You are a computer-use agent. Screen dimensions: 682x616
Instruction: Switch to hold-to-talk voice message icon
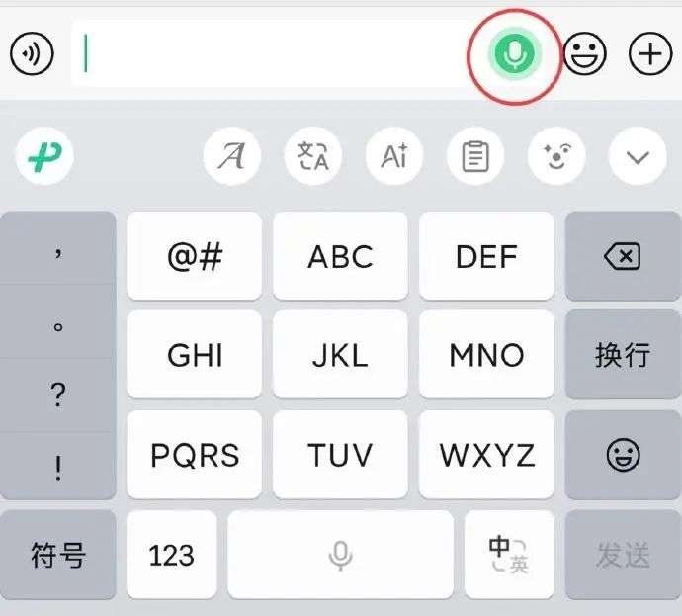pyautogui.click(x=32, y=54)
